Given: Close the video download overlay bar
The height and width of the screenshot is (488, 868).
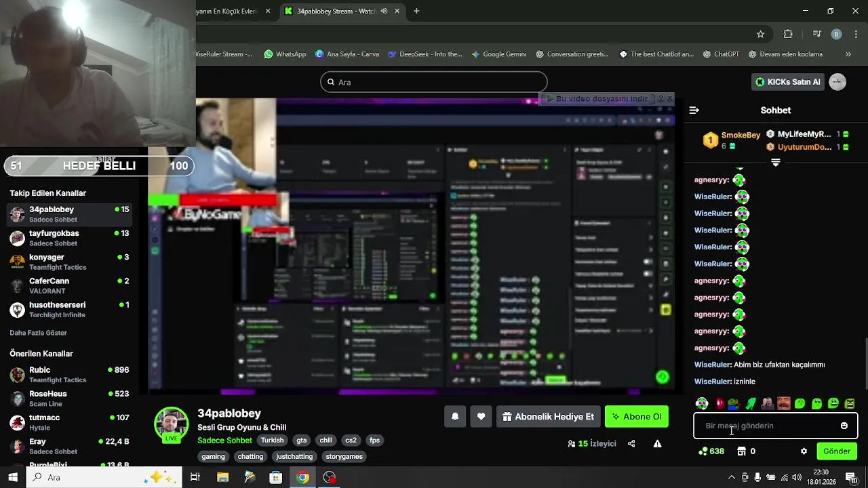Looking at the screenshot, I should coord(669,98).
